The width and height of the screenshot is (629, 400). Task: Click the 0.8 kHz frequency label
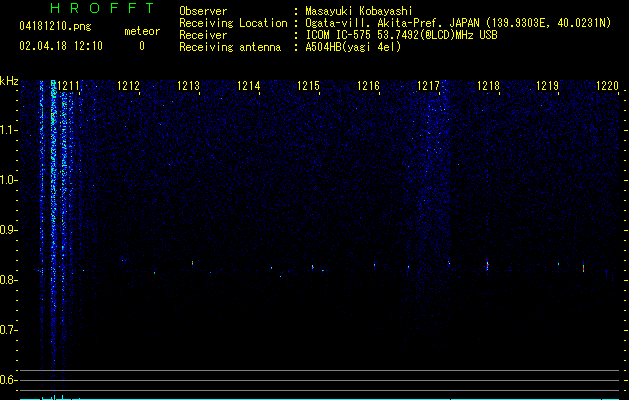[8, 280]
